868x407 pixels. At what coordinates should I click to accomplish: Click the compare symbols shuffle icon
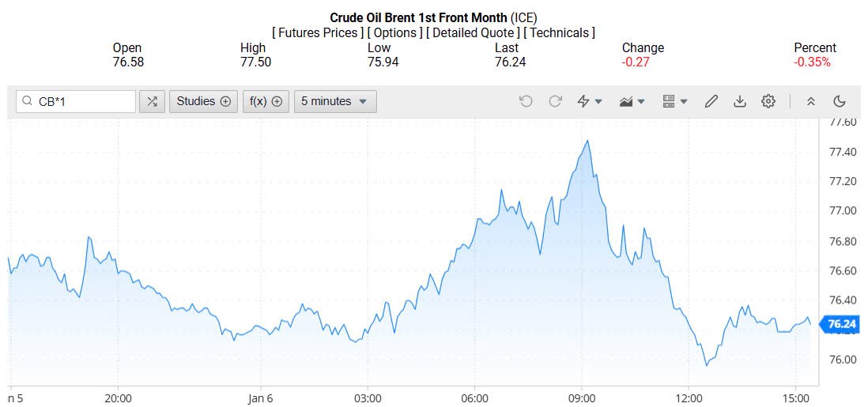[153, 101]
